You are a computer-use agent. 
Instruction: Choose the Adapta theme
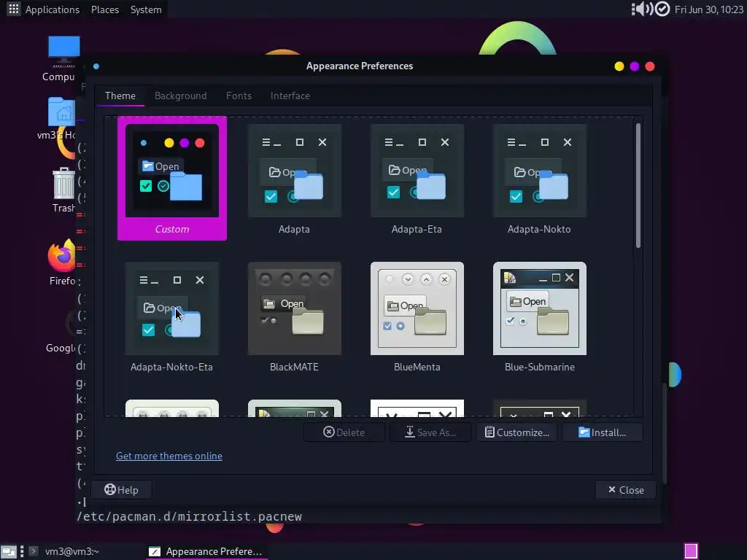[295, 179]
